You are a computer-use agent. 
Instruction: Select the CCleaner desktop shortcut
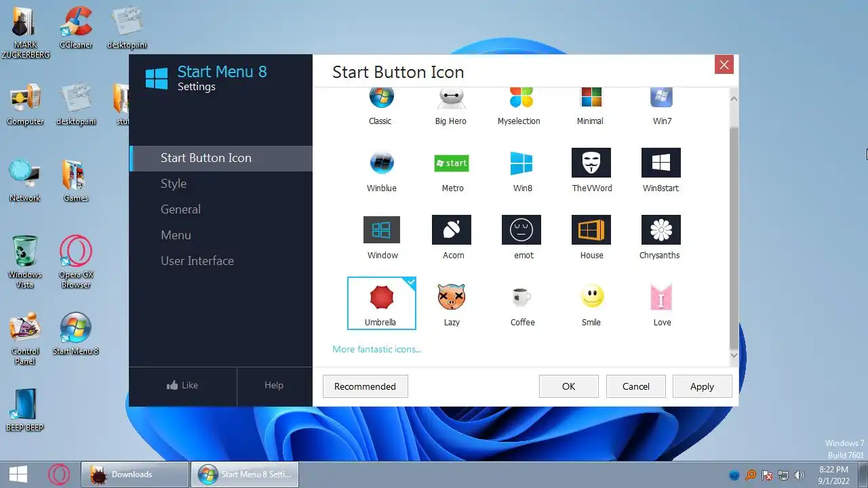coord(76,27)
